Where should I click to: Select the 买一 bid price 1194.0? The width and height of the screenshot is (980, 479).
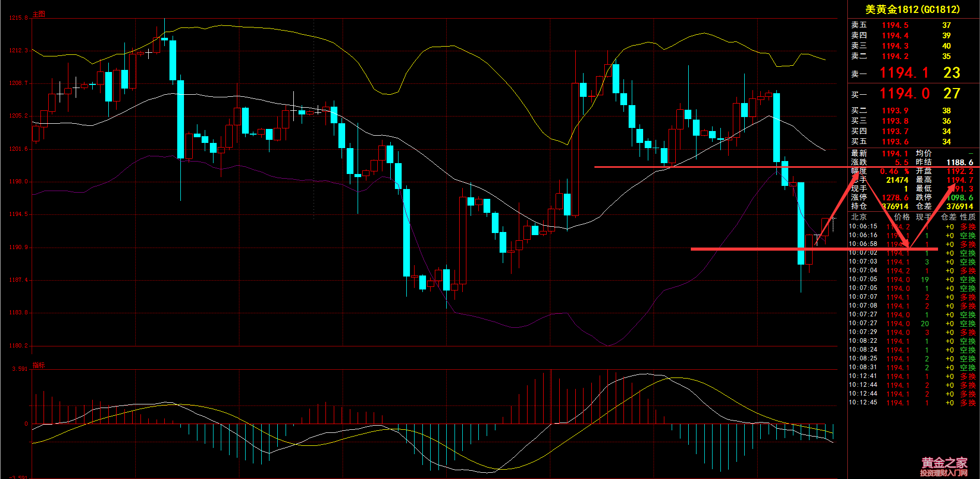pos(904,94)
